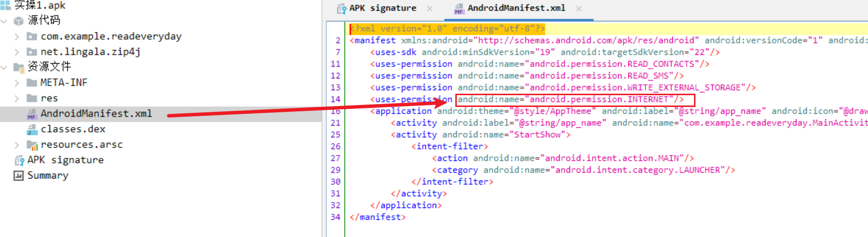Click the @style/AppTheme value

[553, 111]
